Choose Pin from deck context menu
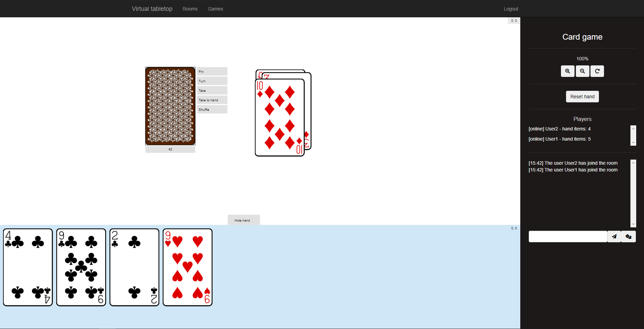The width and height of the screenshot is (644, 329). 212,71
